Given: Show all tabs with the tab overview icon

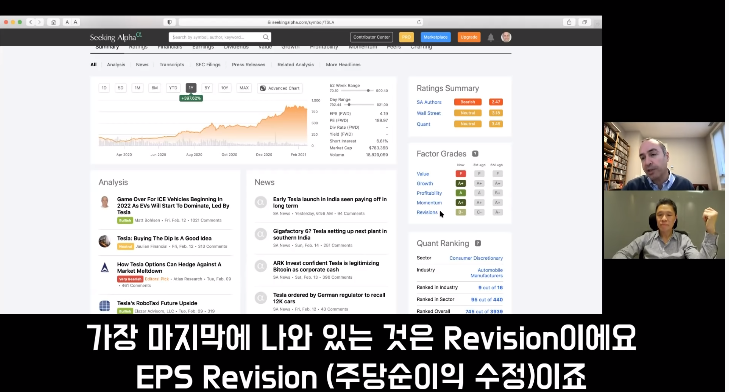Looking at the screenshot, I should click(584, 22).
